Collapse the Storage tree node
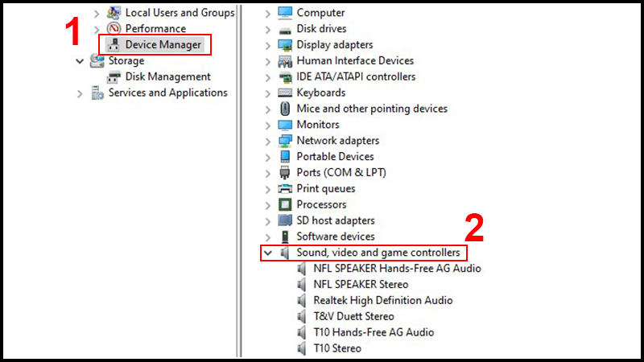This screenshot has height=362, width=644. [80, 61]
